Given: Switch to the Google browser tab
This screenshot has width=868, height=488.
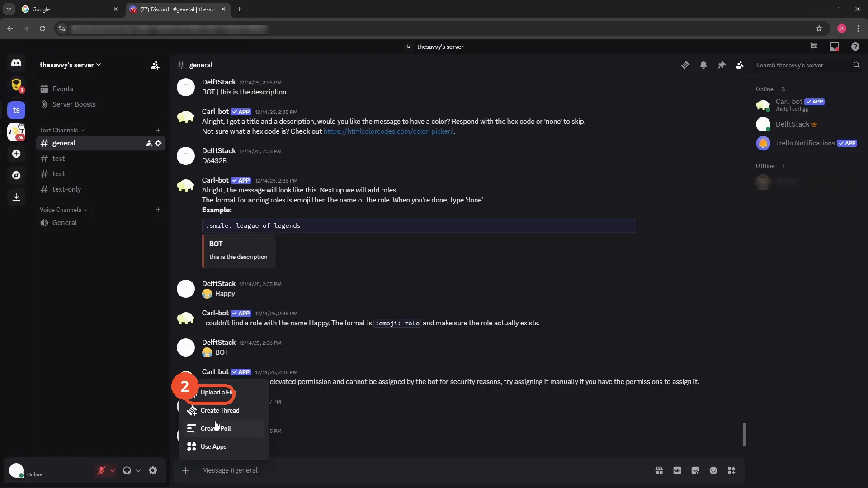Looking at the screenshot, I should (x=70, y=9).
